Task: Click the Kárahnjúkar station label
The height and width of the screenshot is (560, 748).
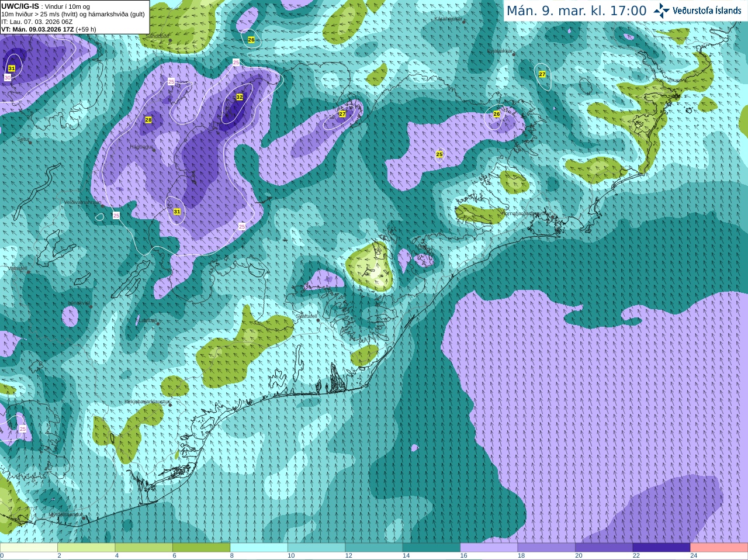Action: [x=449, y=19]
